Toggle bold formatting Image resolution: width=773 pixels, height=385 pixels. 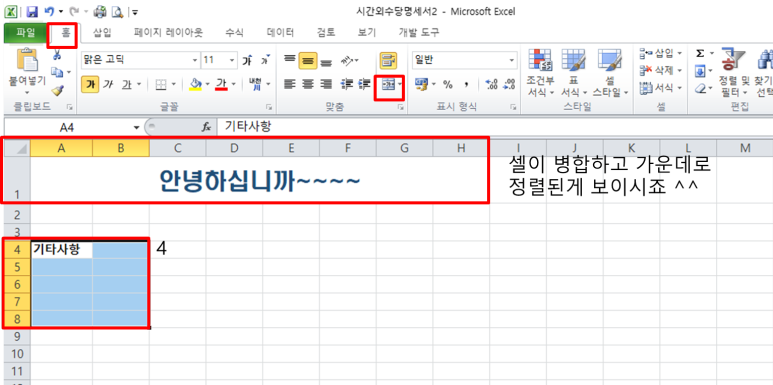pyautogui.click(x=89, y=84)
